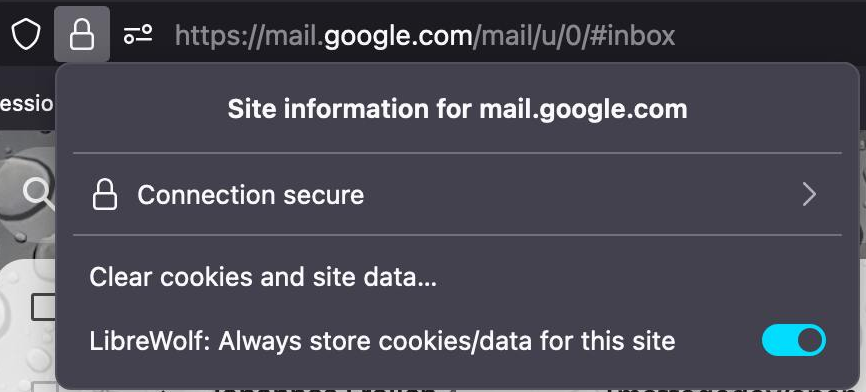Click the padlock icon beside Connection secure

104,195
